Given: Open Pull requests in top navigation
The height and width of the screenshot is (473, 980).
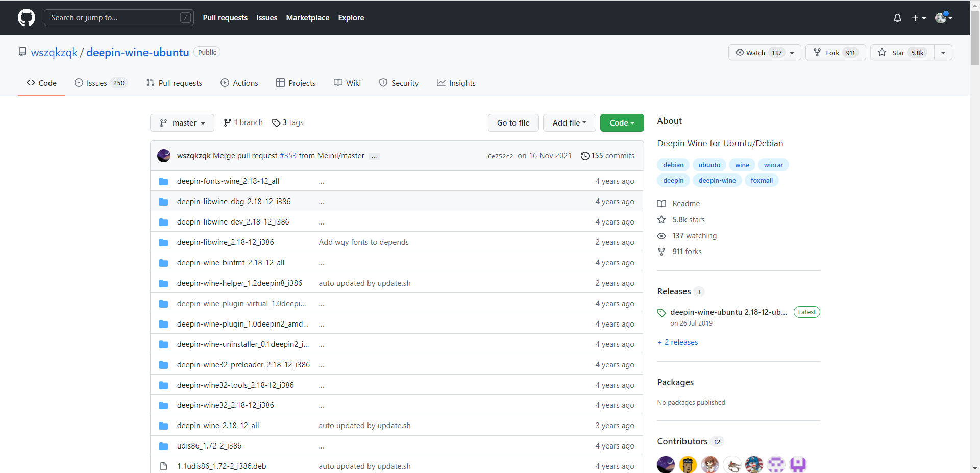Looking at the screenshot, I should point(225,18).
